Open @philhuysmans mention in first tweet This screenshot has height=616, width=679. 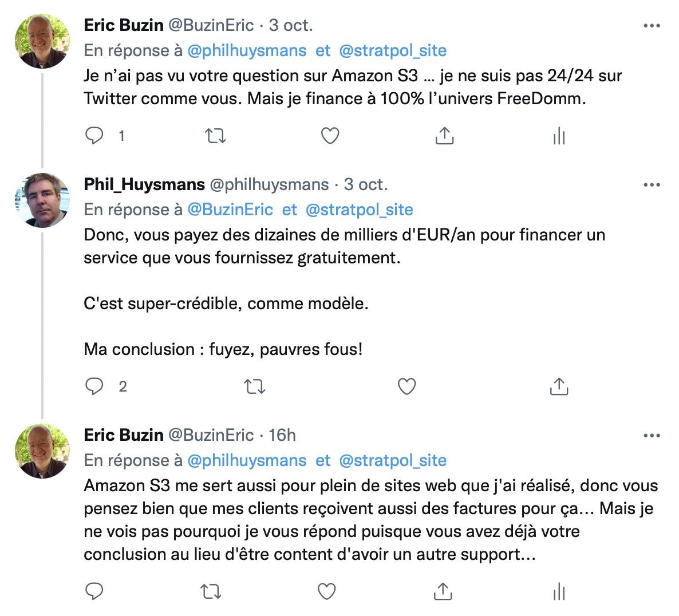click(247, 50)
